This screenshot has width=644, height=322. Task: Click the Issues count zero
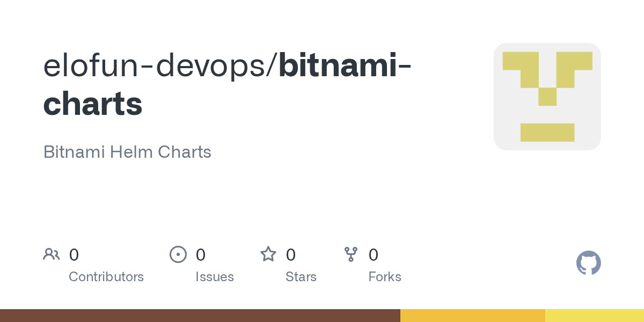[x=201, y=255]
